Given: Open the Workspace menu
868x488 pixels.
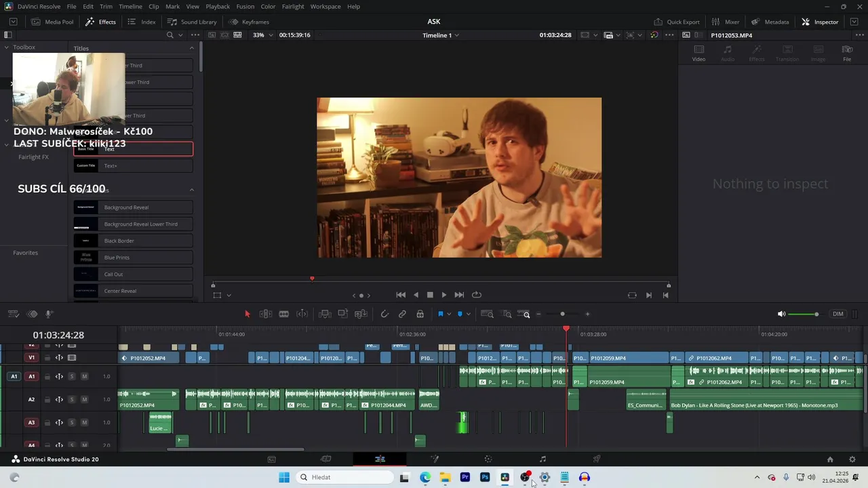Looking at the screenshot, I should (x=325, y=7).
